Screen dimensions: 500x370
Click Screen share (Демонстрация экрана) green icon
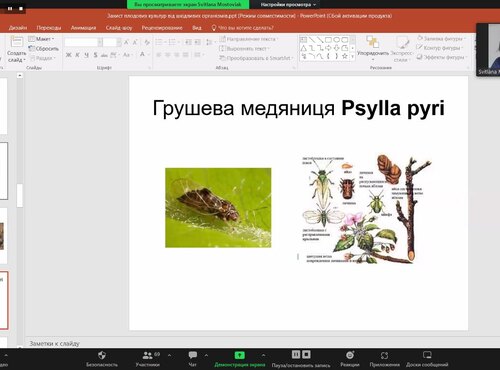pos(240,355)
